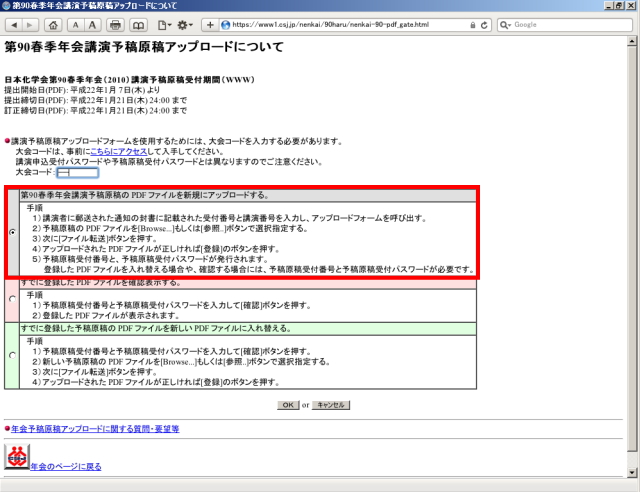Click step text 3) 次に[ファイル転送]ボタンを押す in first section
This screenshot has width=640, height=492.
[x=95, y=238]
